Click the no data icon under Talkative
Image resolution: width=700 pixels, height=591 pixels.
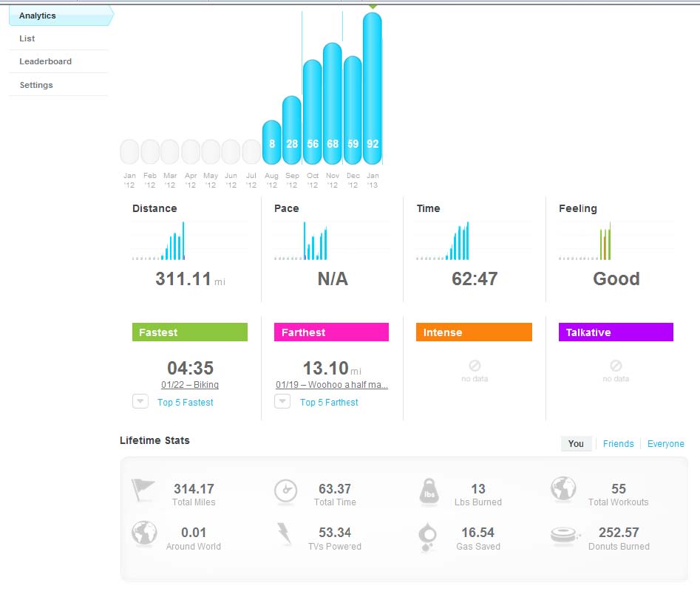pos(616,366)
